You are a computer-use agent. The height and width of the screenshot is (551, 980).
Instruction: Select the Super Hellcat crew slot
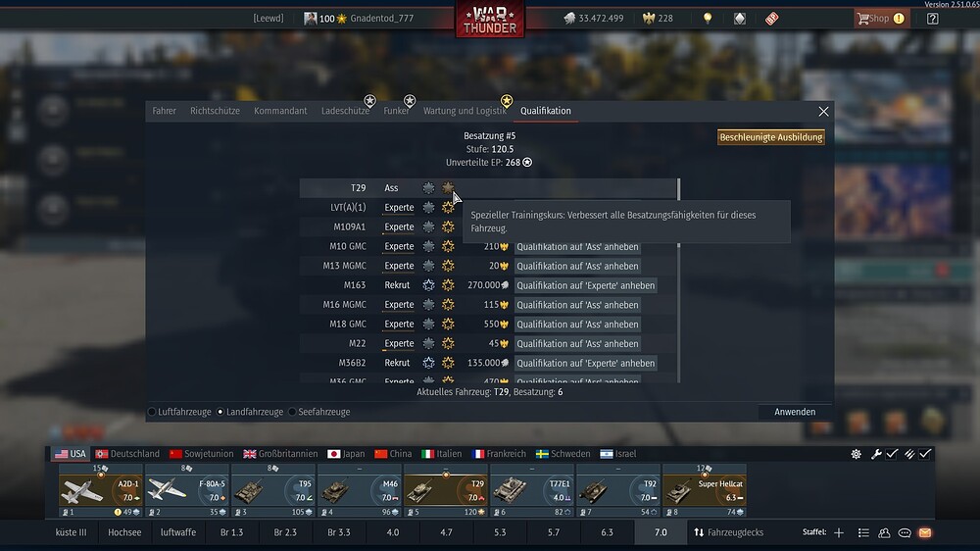click(705, 490)
